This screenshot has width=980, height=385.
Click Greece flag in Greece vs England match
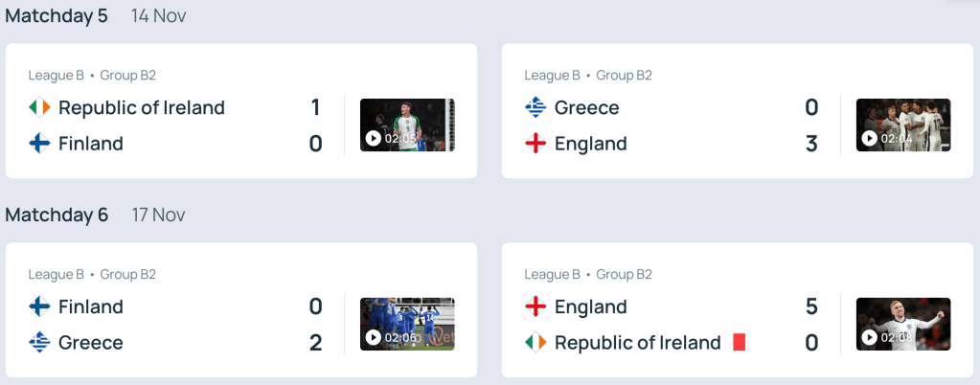point(536,108)
